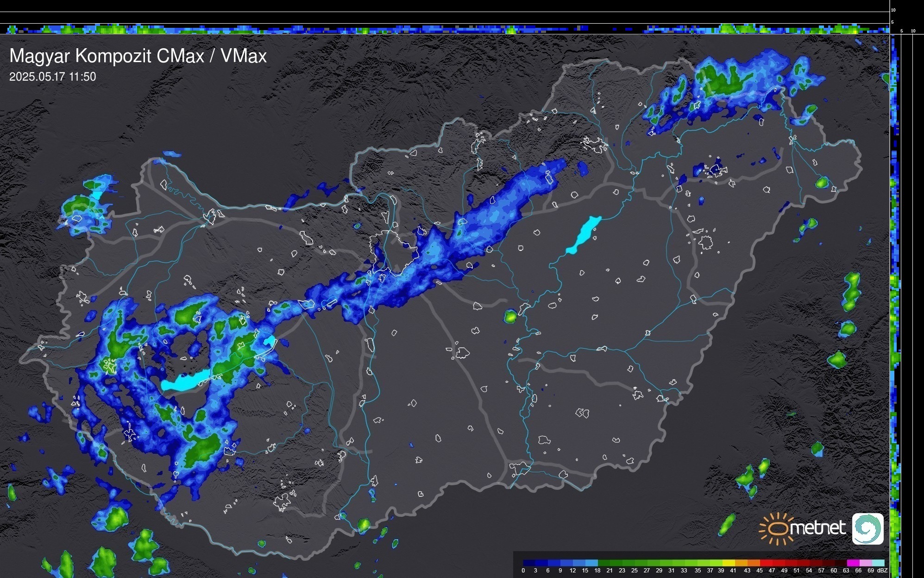Pick the light cyan swatch at scale end
Screen dimensions: 924x578
click(878, 563)
